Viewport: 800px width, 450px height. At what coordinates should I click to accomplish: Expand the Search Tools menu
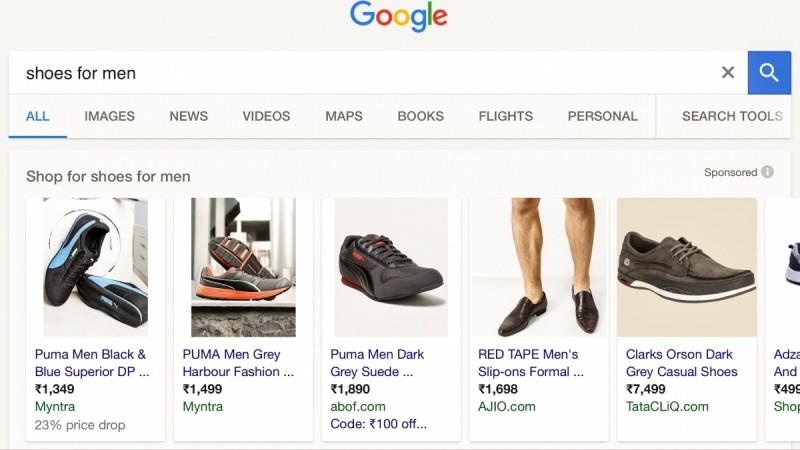pos(732,116)
